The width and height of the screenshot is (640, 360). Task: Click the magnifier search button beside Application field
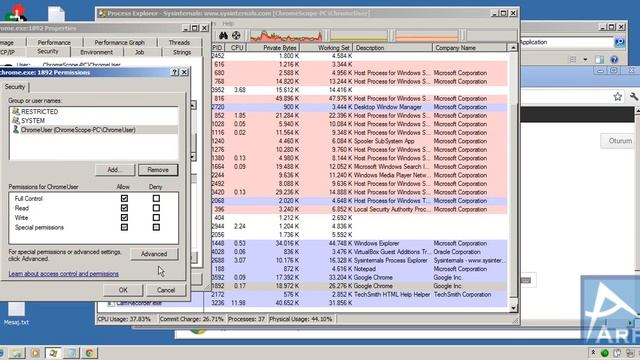click(x=619, y=42)
